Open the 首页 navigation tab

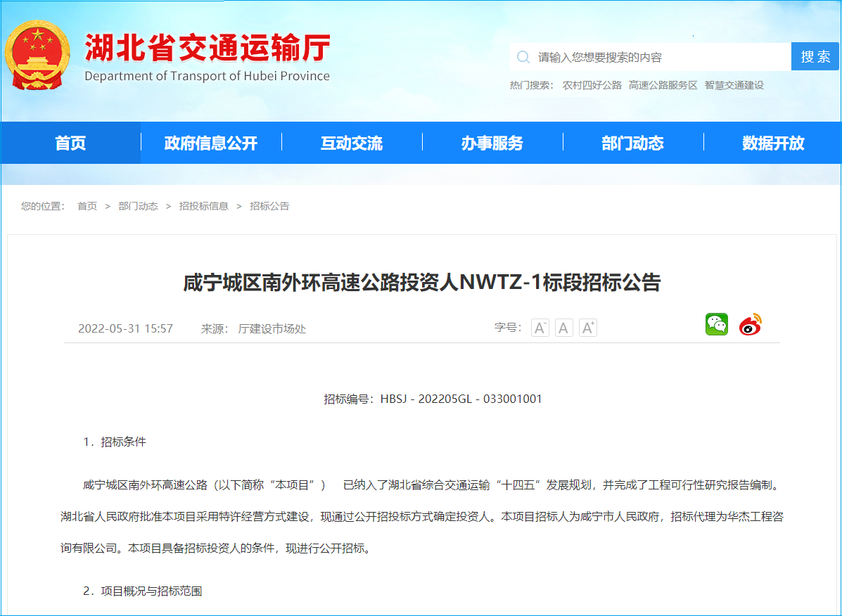(70, 143)
